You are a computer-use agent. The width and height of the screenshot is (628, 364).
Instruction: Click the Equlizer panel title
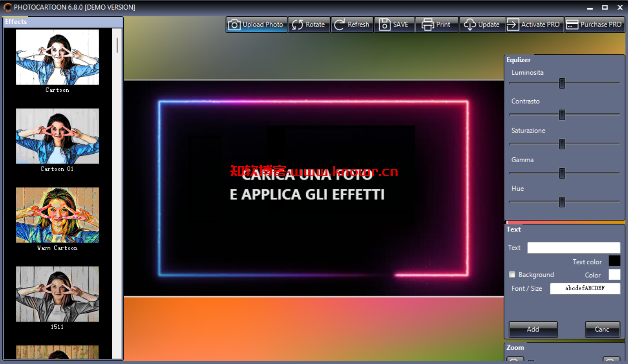click(x=518, y=60)
